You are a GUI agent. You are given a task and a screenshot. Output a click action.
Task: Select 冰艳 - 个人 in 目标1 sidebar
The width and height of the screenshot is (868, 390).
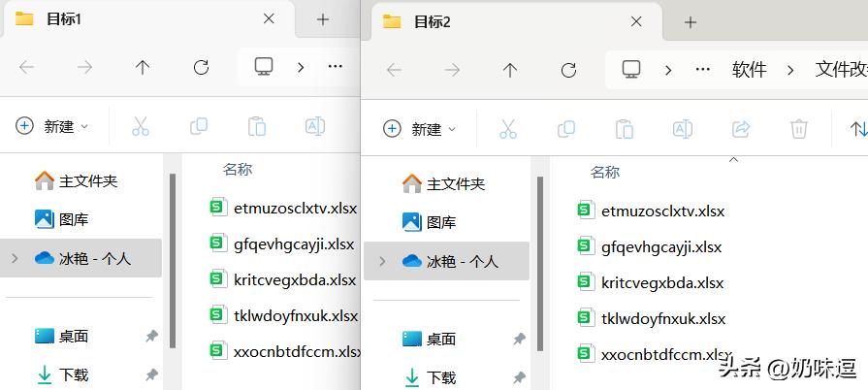80,258
